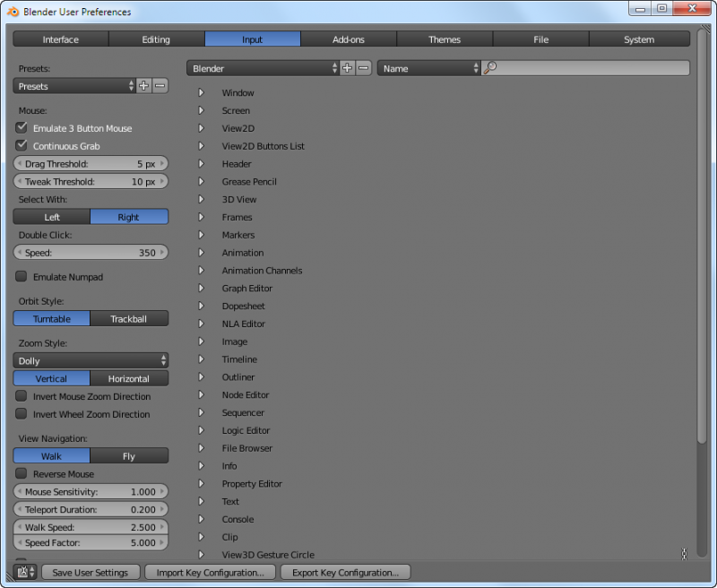Expand the View2D Buttons List section
This screenshot has width=717, height=588.
point(201,146)
